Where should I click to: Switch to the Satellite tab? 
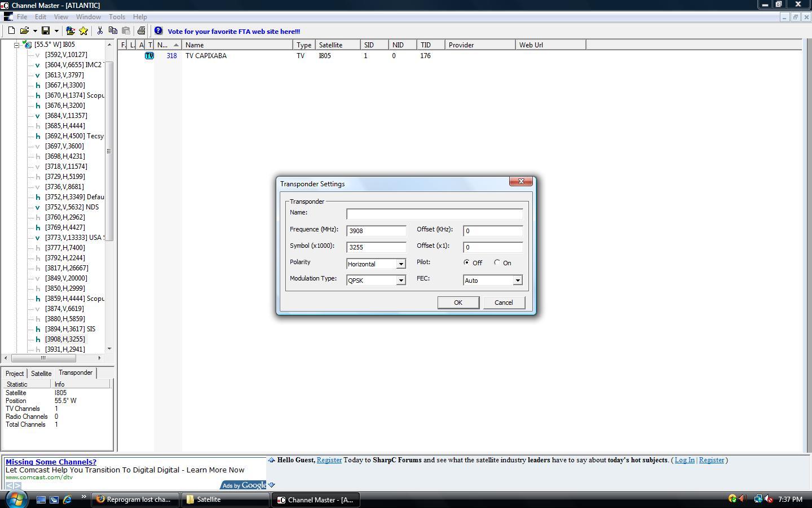[x=41, y=374]
